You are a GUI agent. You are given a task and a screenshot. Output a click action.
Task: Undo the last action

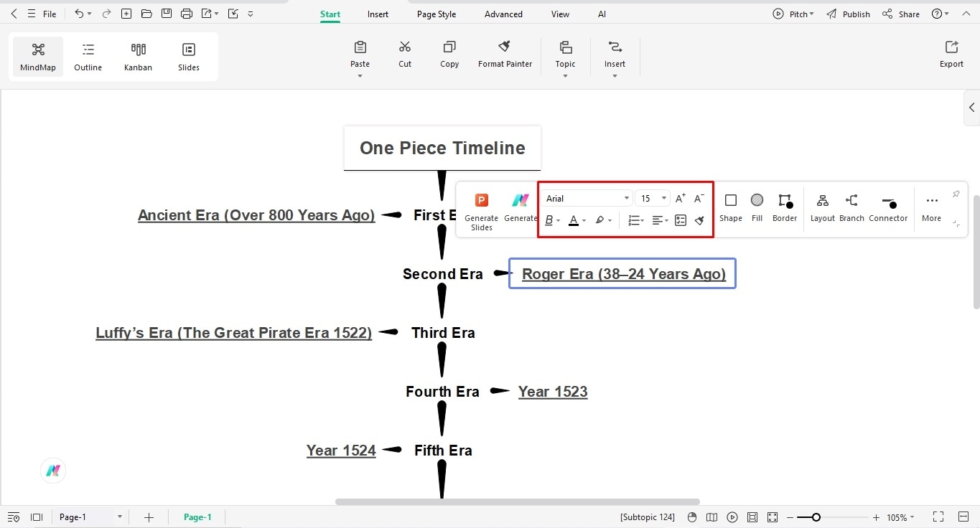click(x=79, y=14)
